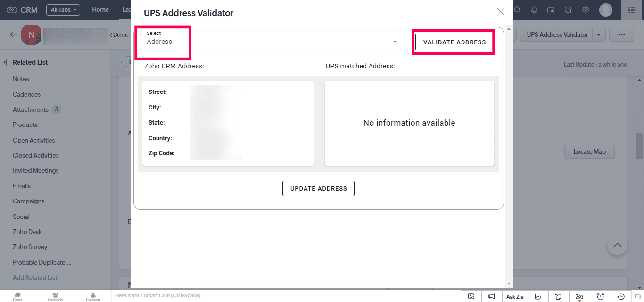
Task: Expand the arrow beside UPS Address Validator button
Action: click(599, 34)
